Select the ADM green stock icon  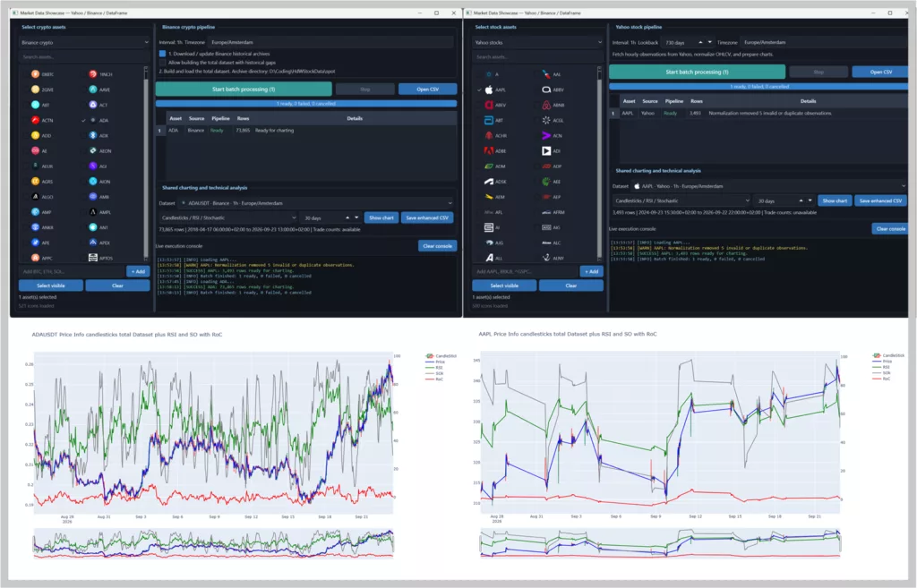(x=489, y=166)
